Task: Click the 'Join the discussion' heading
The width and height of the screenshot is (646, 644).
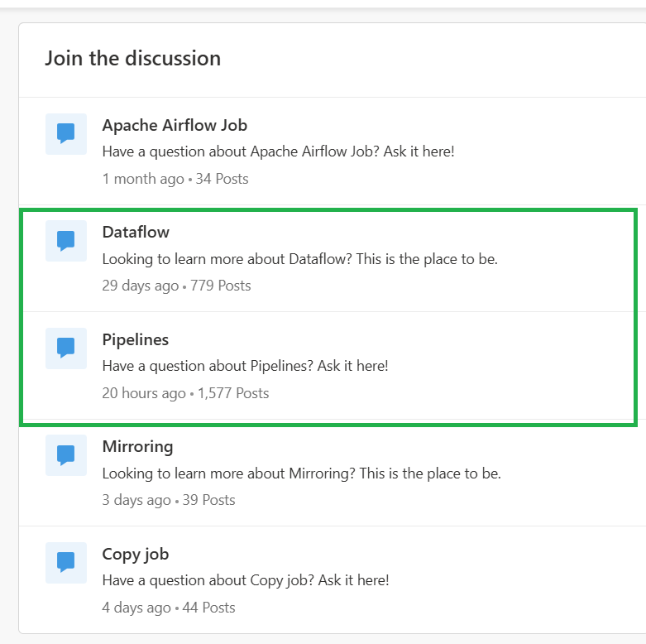Action: click(132, 58)
